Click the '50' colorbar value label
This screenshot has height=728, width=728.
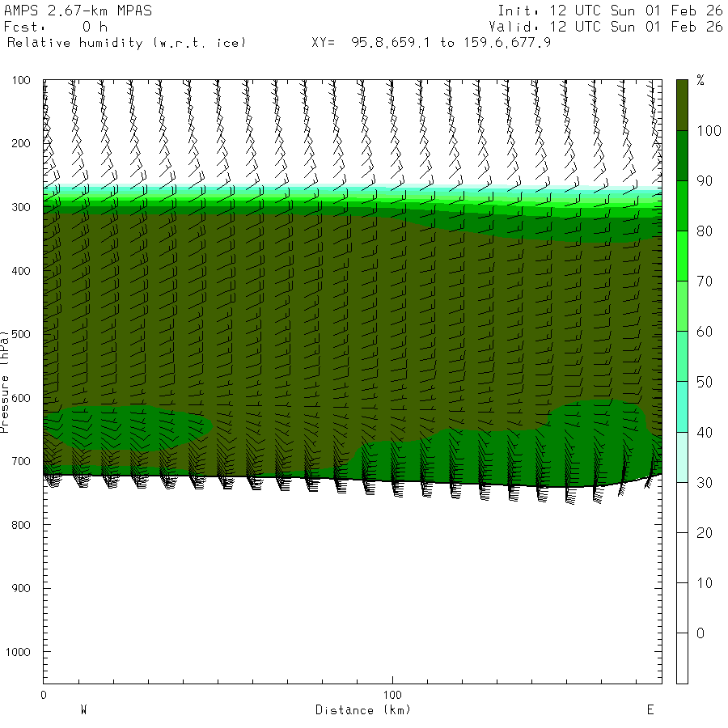(705, 382)
